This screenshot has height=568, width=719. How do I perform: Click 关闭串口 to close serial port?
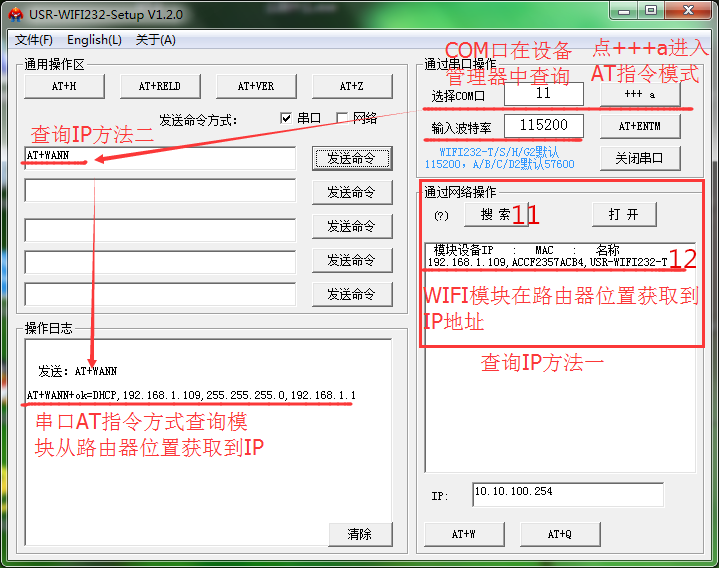tap(640, 158)
